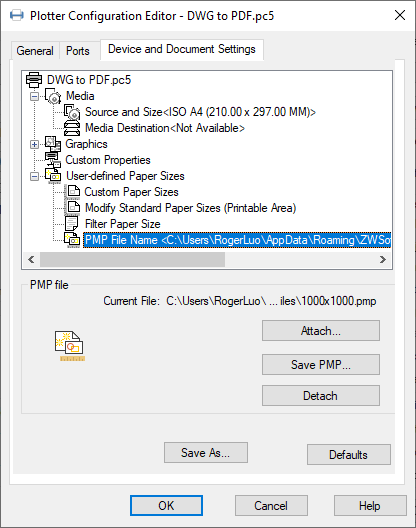Select Modify Standard Paper Sizes (Printable Area)
The image size is (416, 528).
tap(191, 208)
